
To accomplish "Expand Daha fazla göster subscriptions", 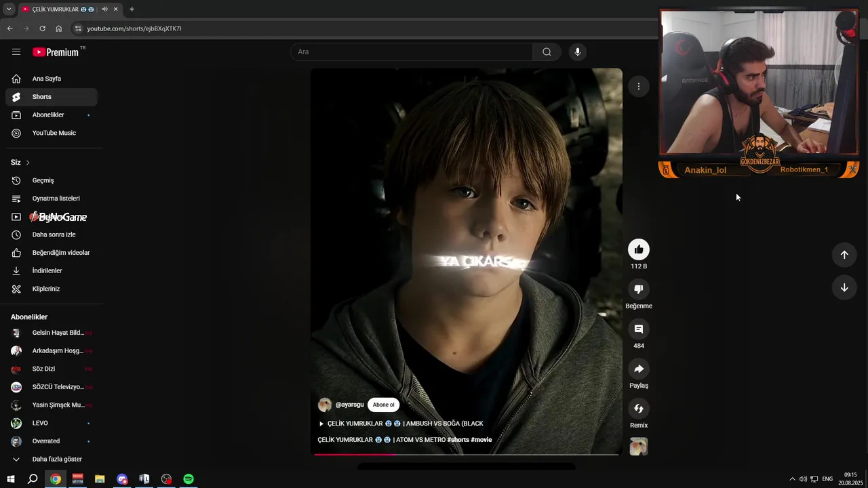I will (52, 459).
